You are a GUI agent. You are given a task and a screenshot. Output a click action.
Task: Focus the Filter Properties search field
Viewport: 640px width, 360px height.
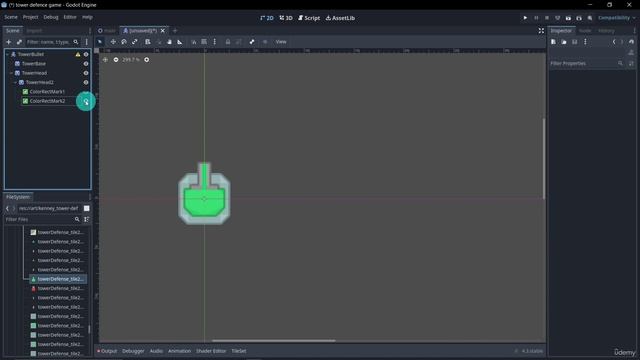tap(586, 63)
